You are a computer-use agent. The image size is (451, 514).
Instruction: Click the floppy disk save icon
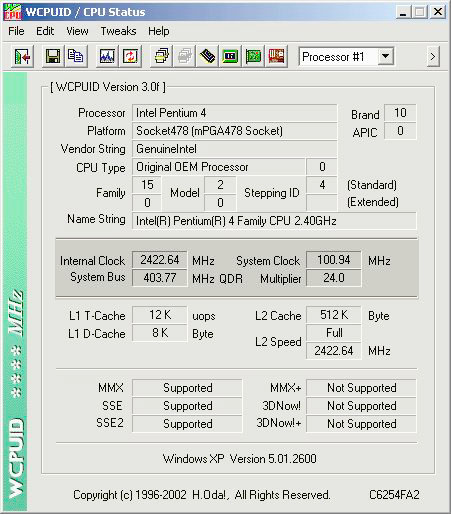[53, 57]
